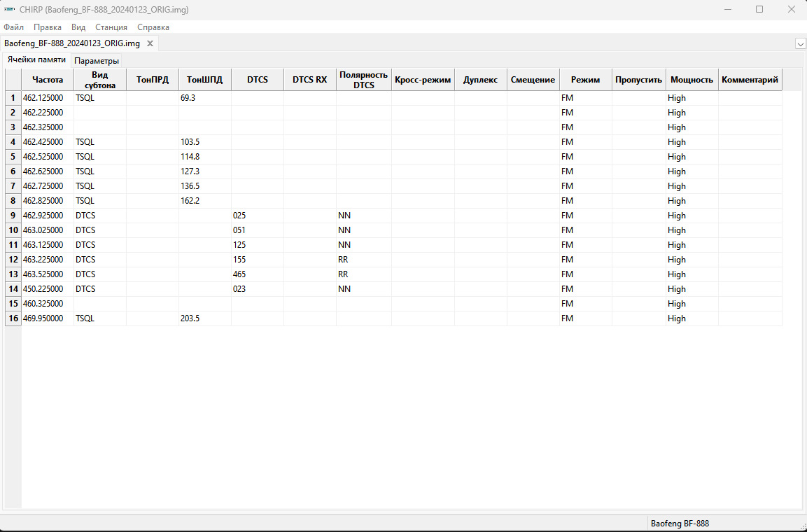Image resolution: width=807 pixels, height=532 pixels.
Task: Click the RR polarity cell in row 12
Action: (363, 260)
